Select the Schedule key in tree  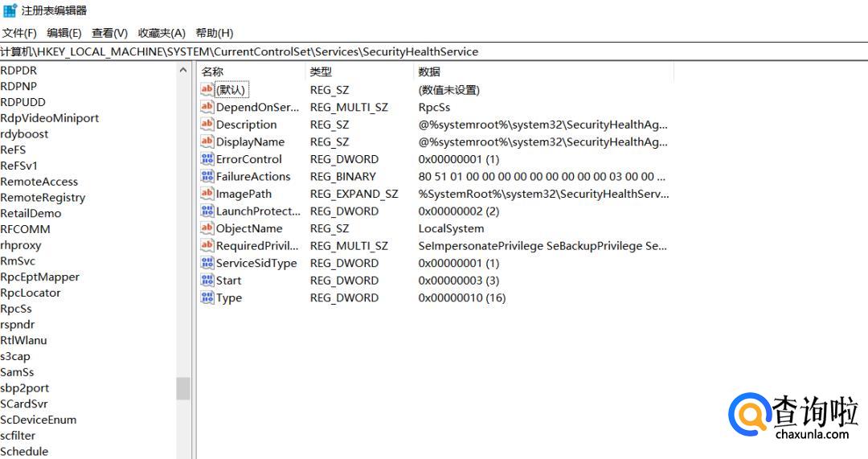click(24, 452)
